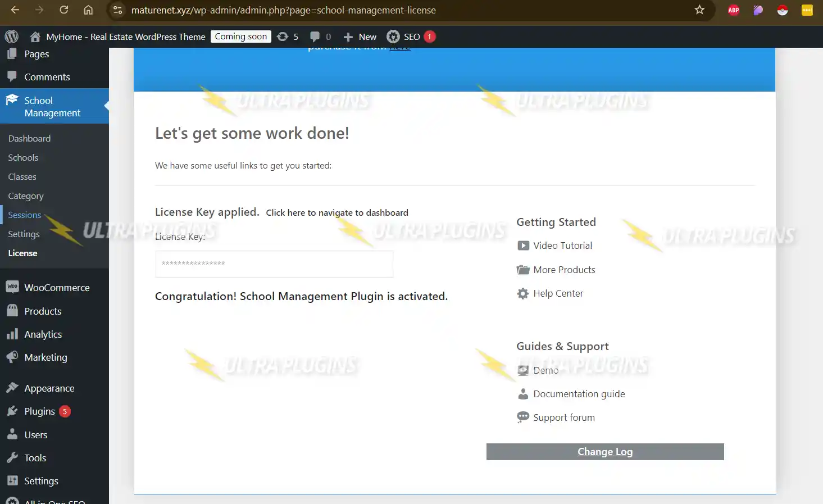This screenshot has height=504, width=823.
Task: Follow the navigate to dashboard link
Action: [x=337, y=212]
